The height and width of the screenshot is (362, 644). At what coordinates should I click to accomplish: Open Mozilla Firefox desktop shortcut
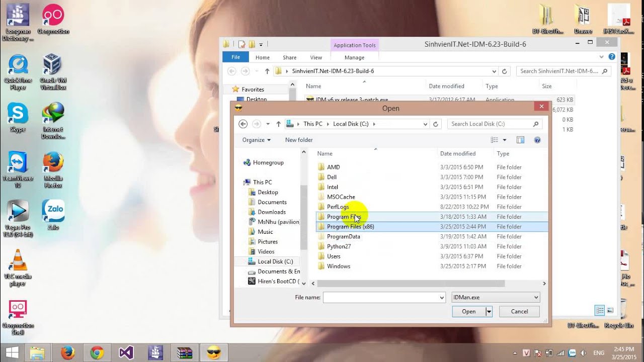point(53,170)
